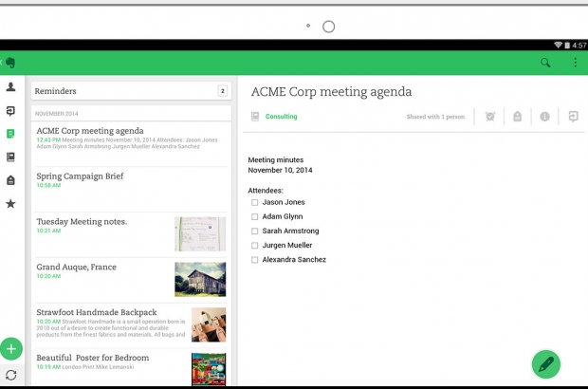Check the Jason Jones attendee checkbox
The image size is (588, 389).
pyautogui.click(x=254, y=202)
